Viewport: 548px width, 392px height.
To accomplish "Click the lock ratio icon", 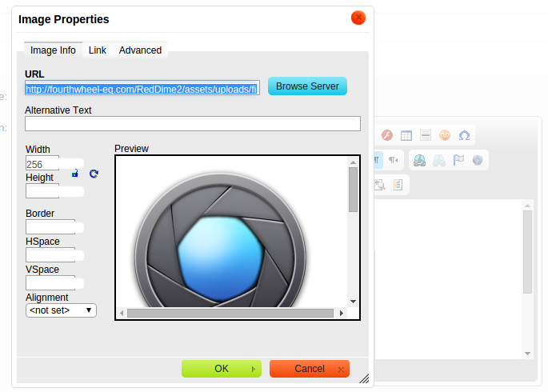I will pos(75,173).
